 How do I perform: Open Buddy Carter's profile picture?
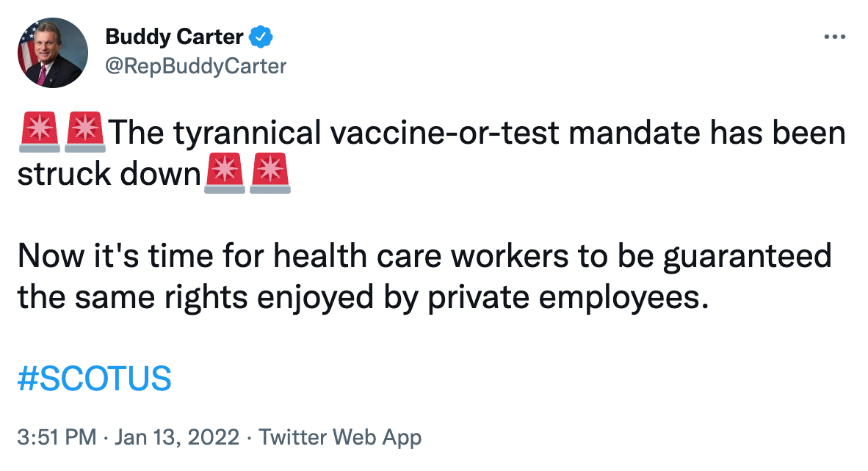pyautogui.click(x=53, y=53)
